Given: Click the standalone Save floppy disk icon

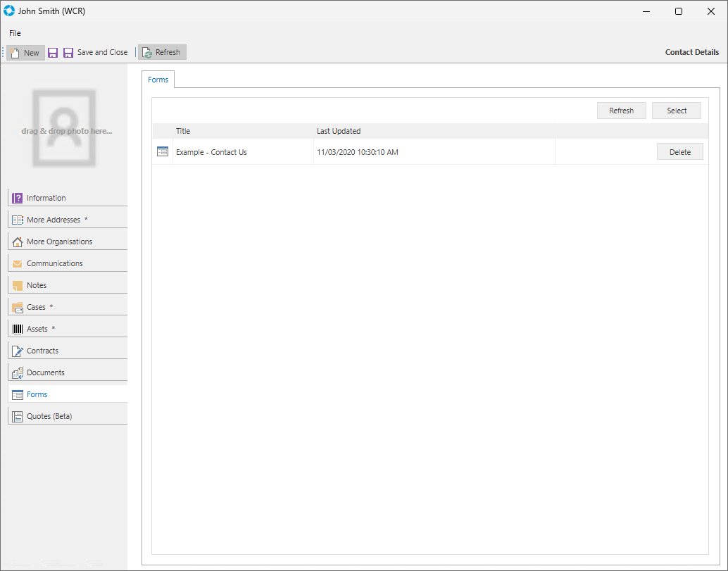Looking at the screenshot, I should (x=53, y=53).
